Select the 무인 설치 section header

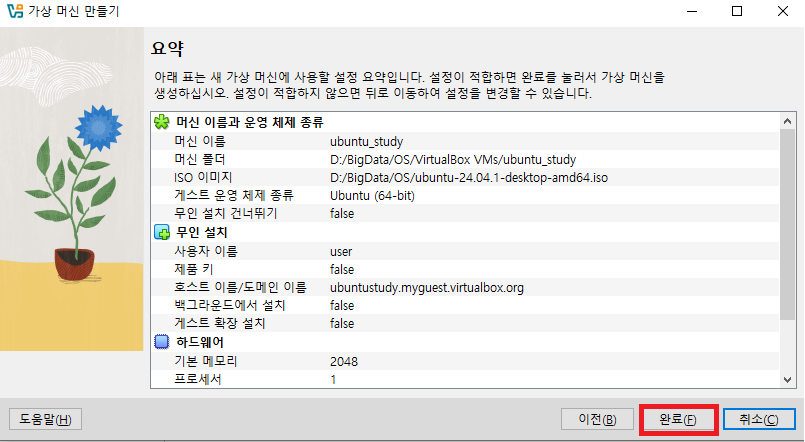coord(201,233)
